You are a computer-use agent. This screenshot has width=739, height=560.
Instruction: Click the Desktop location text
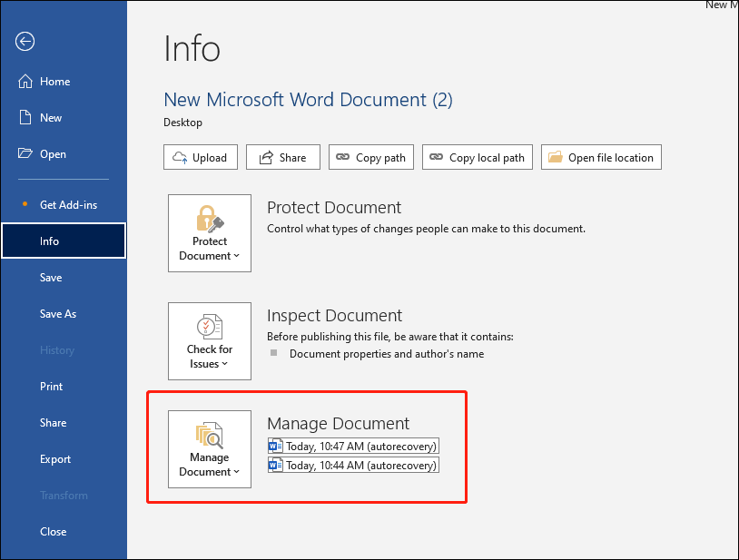[182, 123]
